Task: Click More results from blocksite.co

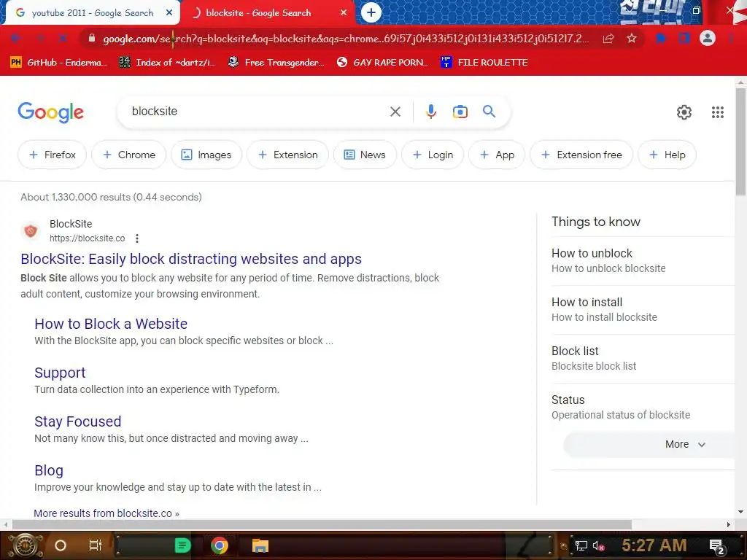Action: pyautogui.click(x=107, y=513)
